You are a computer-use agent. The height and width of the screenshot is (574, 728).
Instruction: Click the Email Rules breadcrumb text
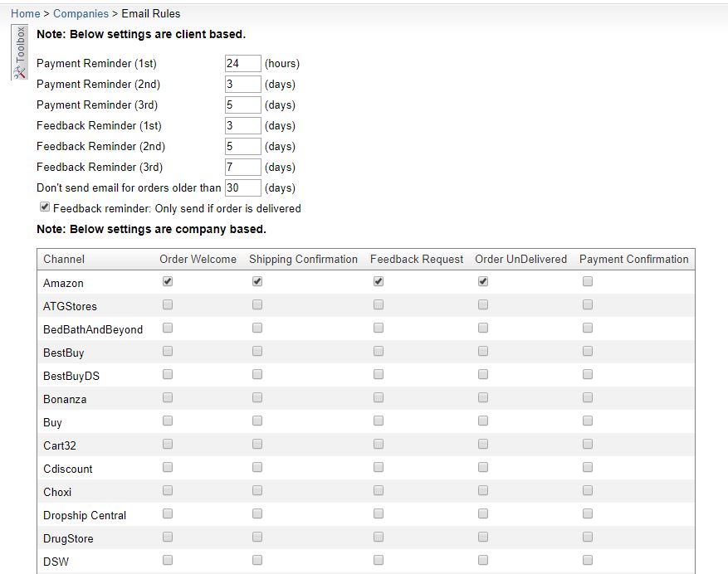pyautogui.click(x=151, y=13)
